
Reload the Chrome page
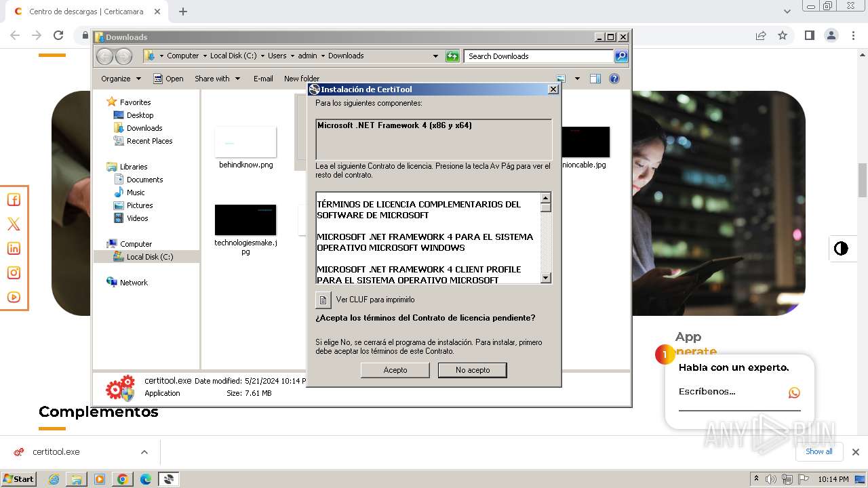pos(58,35)
